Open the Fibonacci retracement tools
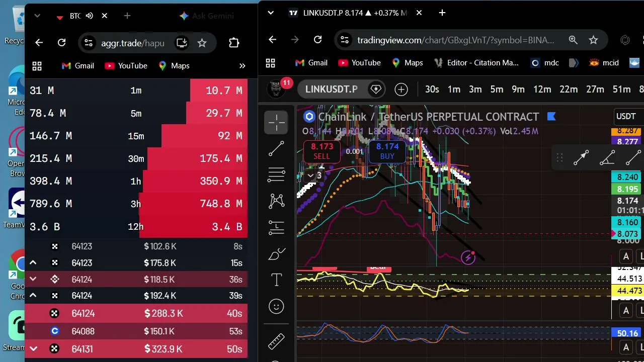Screen dimensions: 644x362 [x=277, y=174]
